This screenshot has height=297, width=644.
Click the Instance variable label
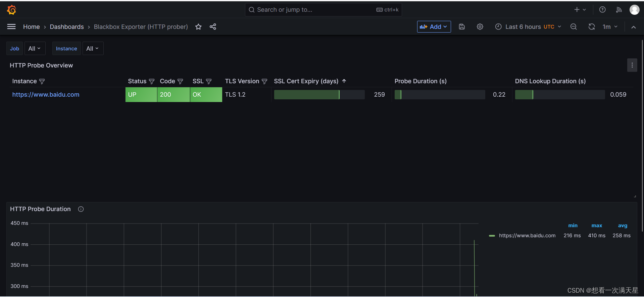(x=66, y=48)
